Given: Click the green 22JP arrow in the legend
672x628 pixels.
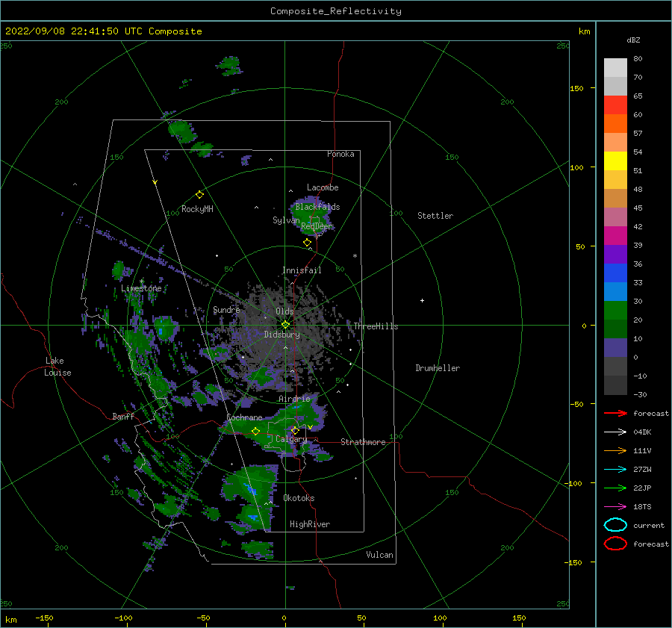Looking at the screenshot, I should [x=615, y=488].
